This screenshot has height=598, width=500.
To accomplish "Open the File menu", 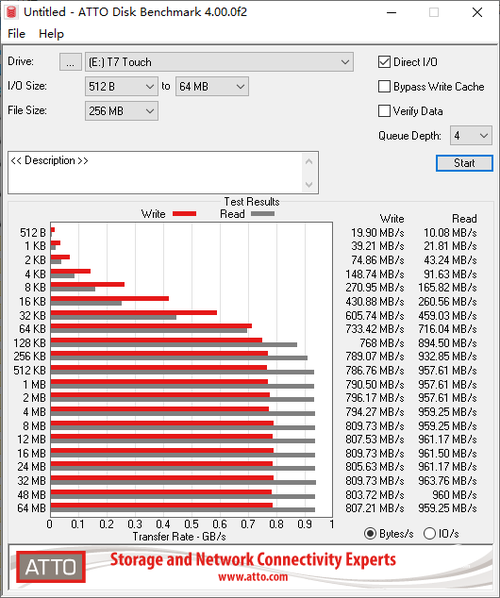I will 16,34.
